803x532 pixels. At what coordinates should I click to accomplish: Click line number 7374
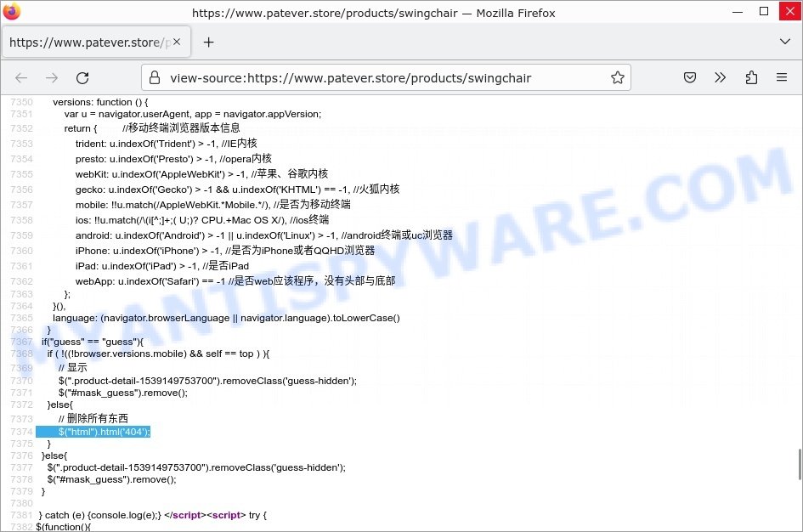pos(21,432)
